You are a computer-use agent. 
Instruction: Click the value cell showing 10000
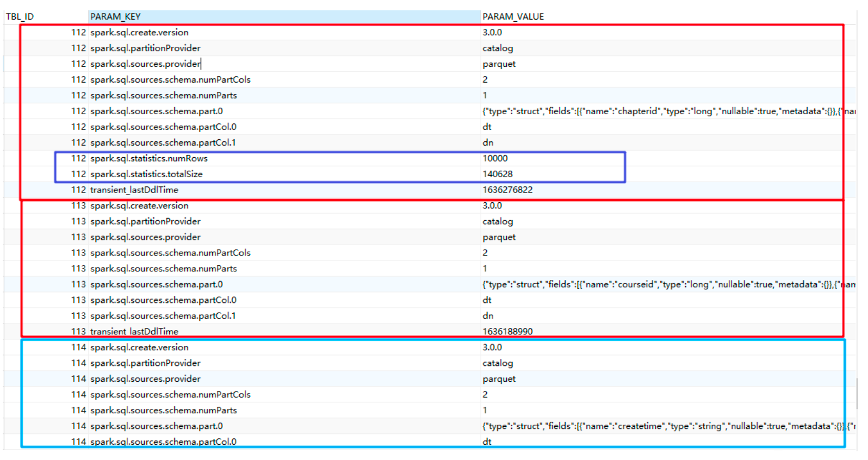coord(495,159)
